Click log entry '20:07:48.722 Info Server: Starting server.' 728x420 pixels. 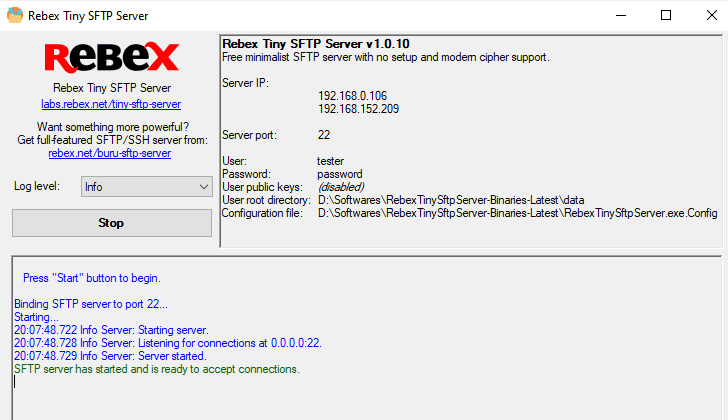pos(111,330)
